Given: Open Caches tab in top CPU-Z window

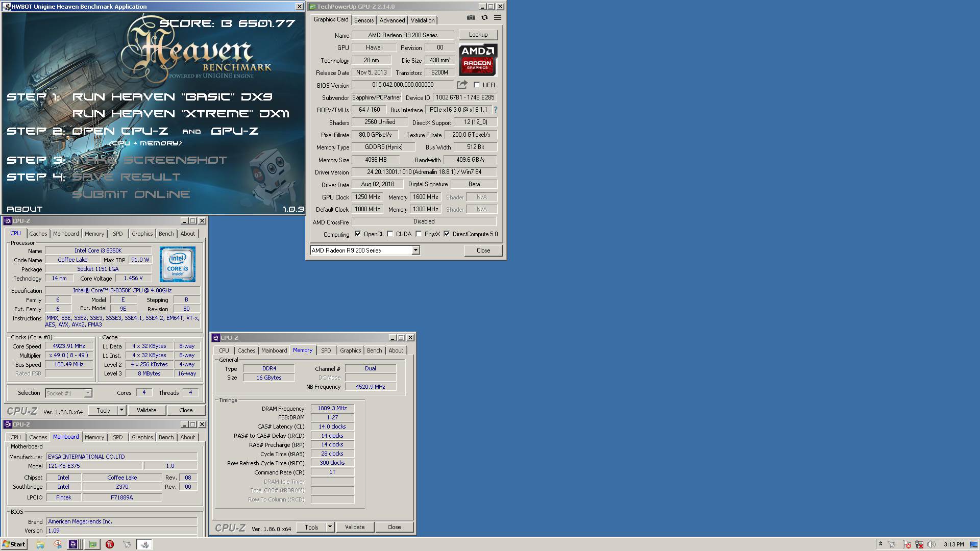Looking at the screenshot, I should pyautogui.click(x=38, y=234).
